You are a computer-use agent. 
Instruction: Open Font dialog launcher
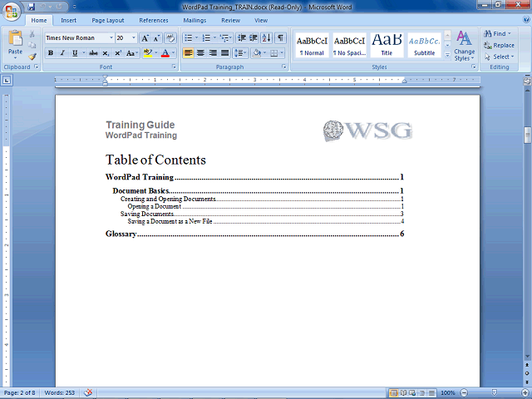(x=174, y=66)
